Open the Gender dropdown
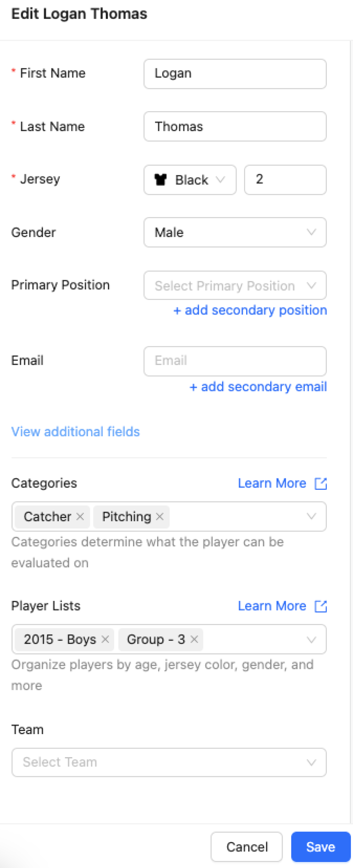This screenshot has width=353, height=868. 235,232
